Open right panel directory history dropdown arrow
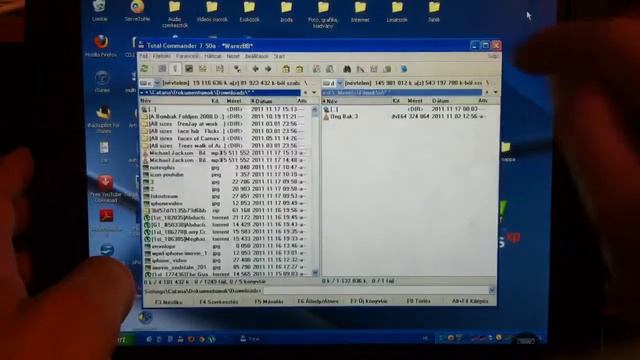The image size is (640, 360). (496, 92)
